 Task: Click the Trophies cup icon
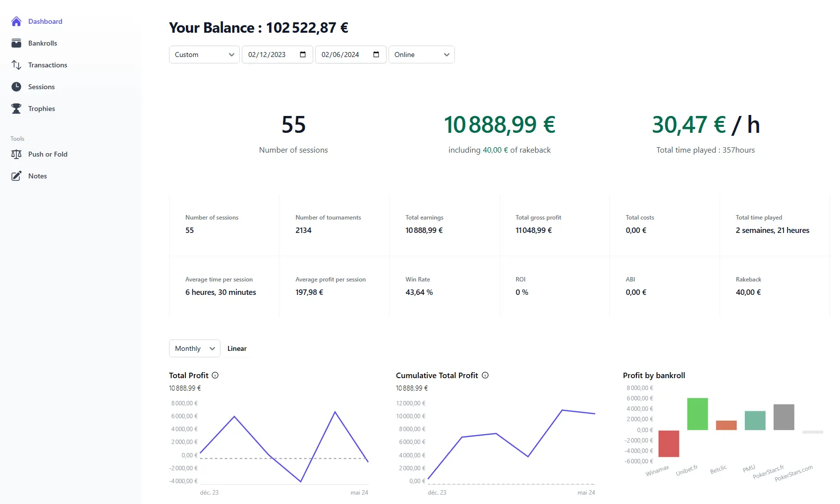pos(16,109)
